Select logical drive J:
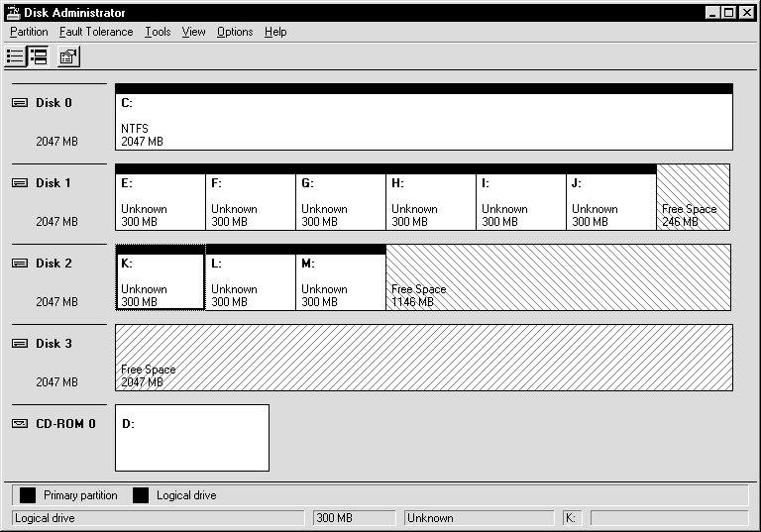Viewport: 761px width, 532px height. pyautogui.click(x=611, y=197)
